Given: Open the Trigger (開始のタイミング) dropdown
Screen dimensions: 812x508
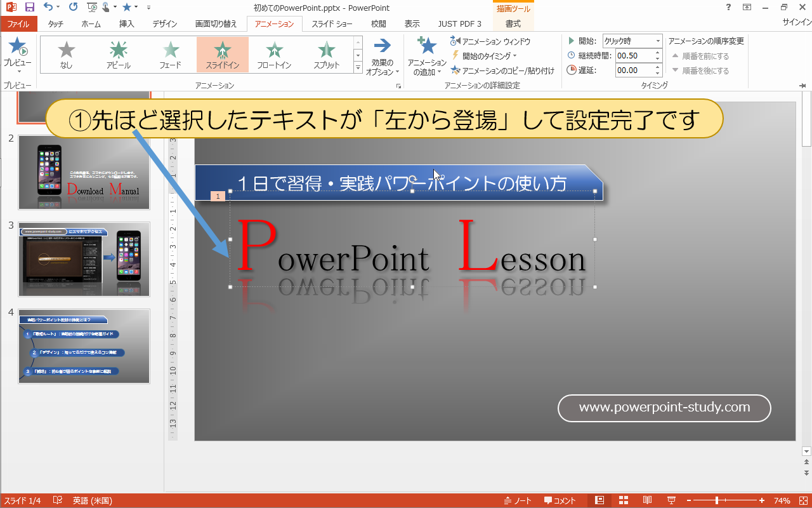Looking at the screenshot, I should point(484,56).
